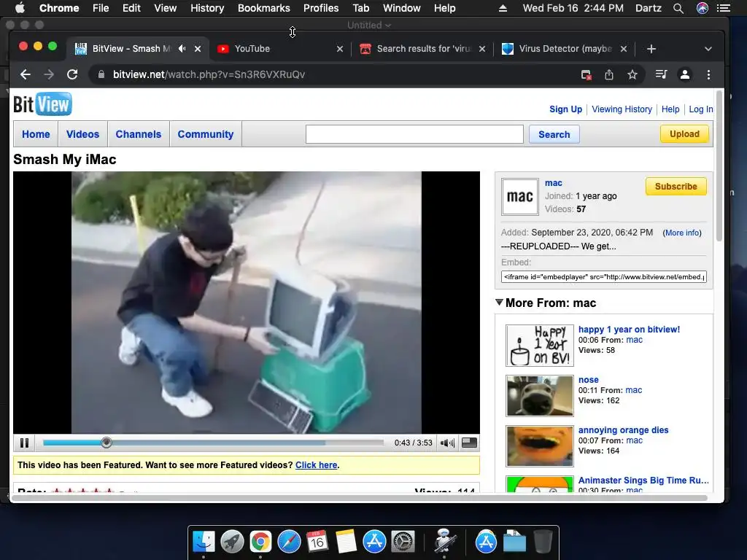Click the Help link on BitView
The width and height of the screenshot is (747, 560).
pos(670,109)
